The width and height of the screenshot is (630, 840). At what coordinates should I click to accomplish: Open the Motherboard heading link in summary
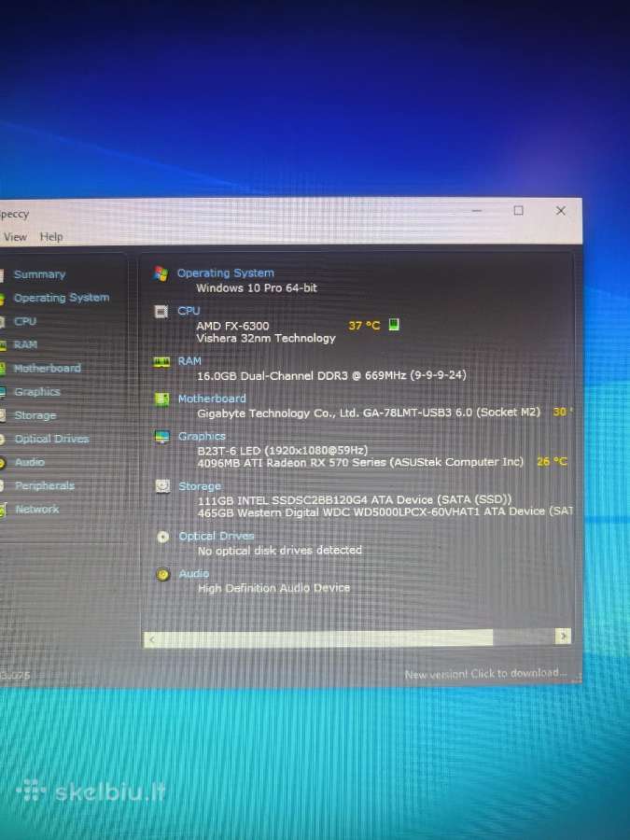click(x=212, y=399)
